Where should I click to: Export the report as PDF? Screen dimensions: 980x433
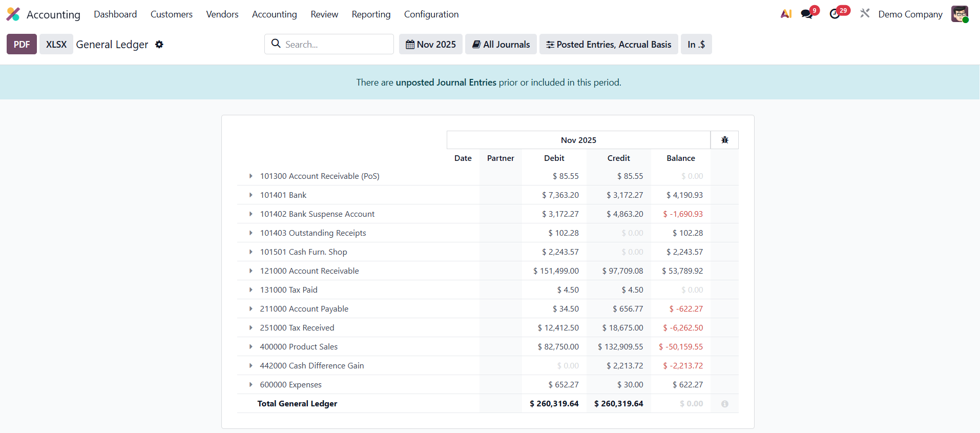coord(22,45)
